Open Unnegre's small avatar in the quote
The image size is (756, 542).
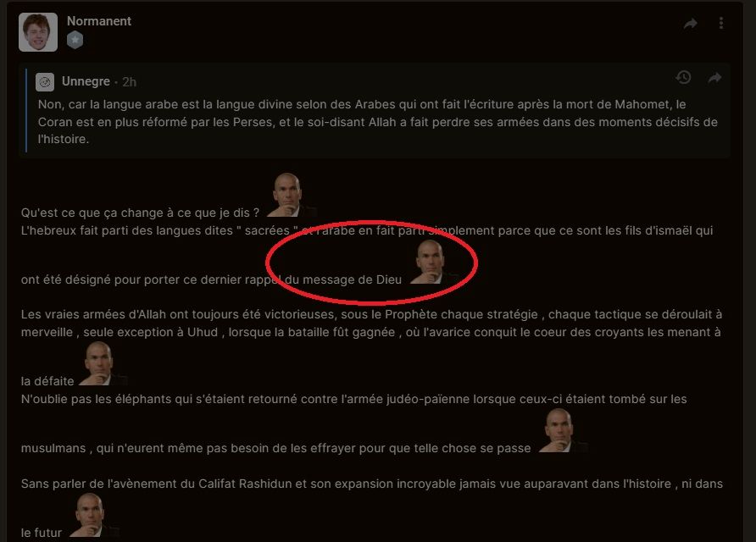tap(45, 82)
